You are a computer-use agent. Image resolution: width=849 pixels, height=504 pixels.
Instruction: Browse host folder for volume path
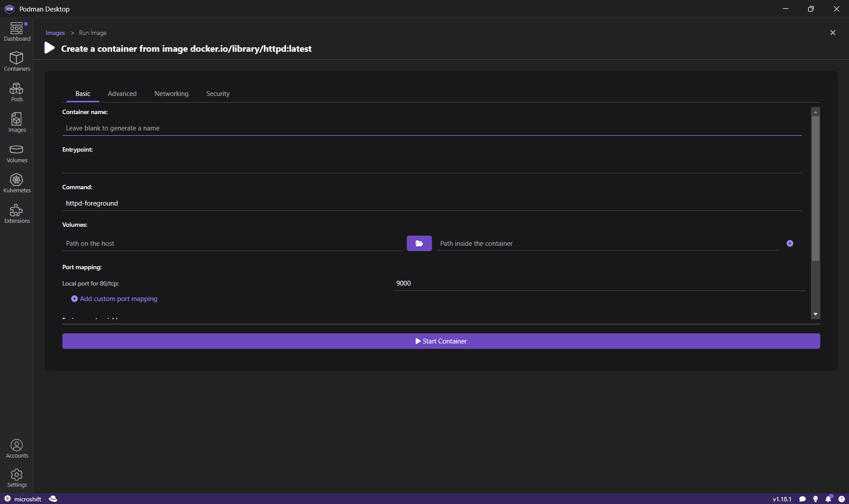coord(419,244)
